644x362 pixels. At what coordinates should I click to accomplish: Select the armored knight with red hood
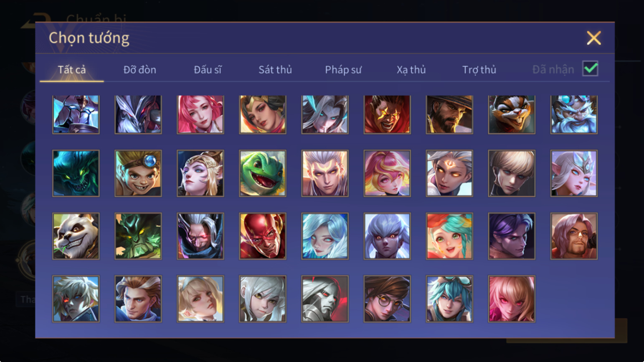point(325,299)
